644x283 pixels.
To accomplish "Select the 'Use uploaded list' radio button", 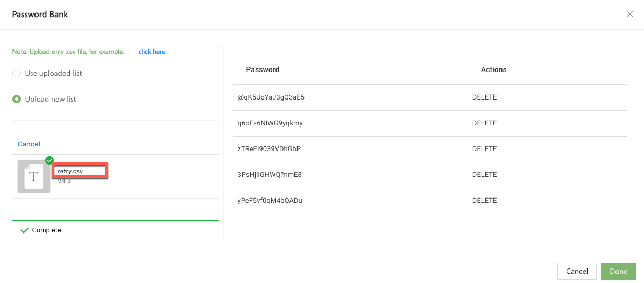I will click(17, 73).
